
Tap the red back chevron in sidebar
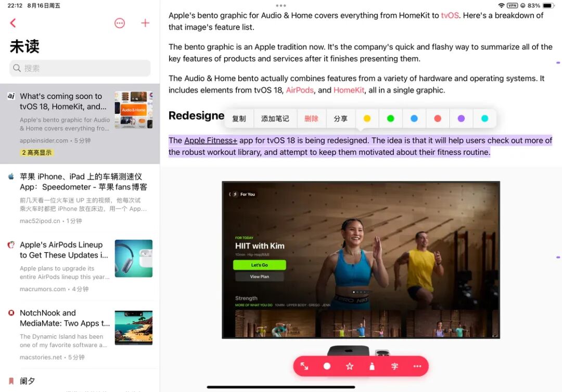pos(13,23)
